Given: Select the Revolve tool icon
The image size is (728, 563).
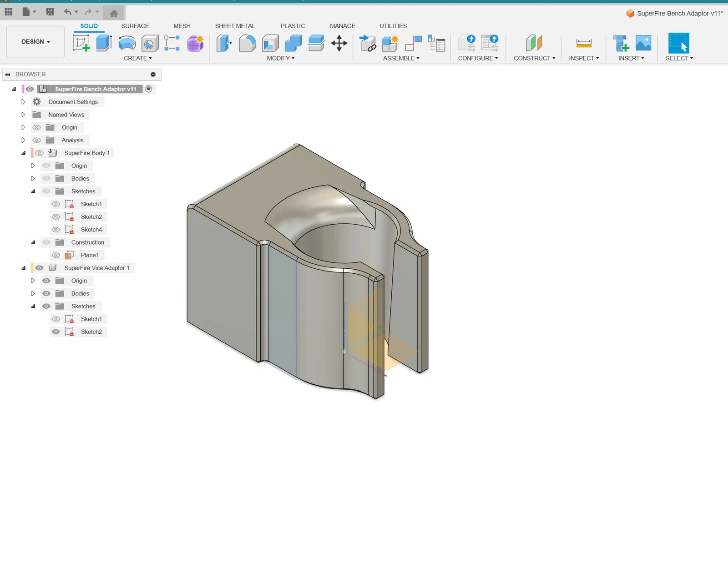Looking at the screenshot, I should 127,43.
